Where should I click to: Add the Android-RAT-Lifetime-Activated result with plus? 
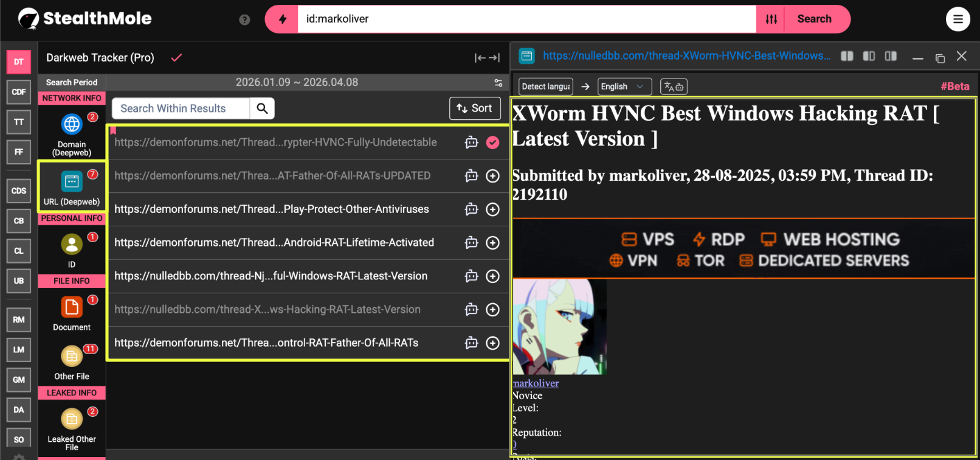492,243
